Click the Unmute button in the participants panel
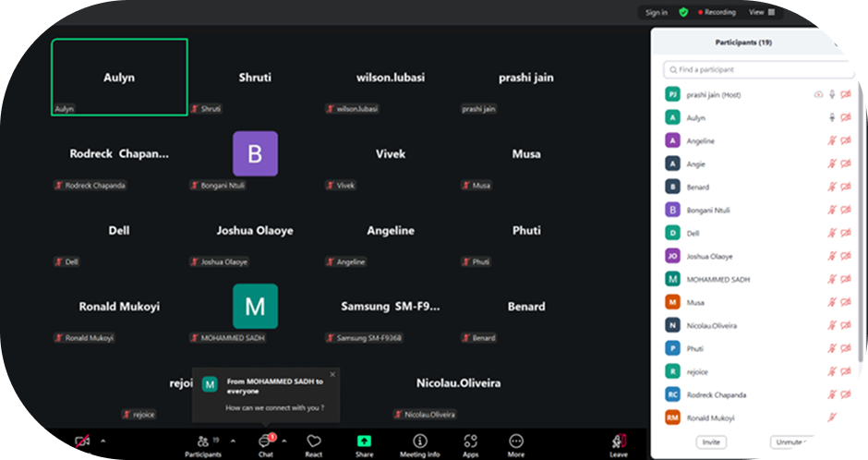 791,442
